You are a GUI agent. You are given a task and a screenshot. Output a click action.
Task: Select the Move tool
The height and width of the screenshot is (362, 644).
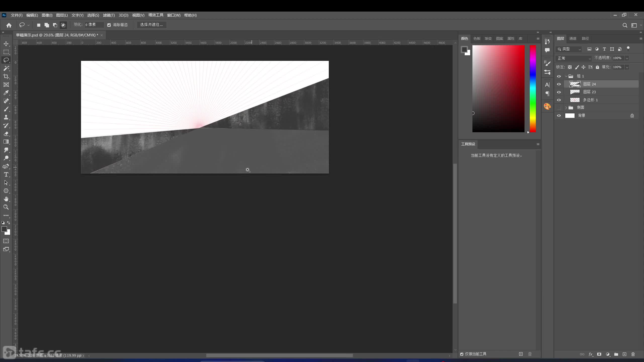click(x=6, y=44)
